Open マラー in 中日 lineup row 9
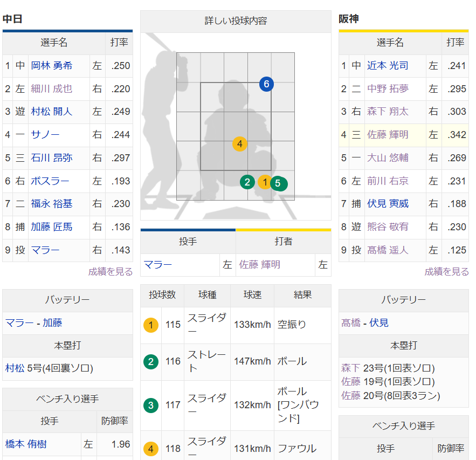476x460 pixels. coord(45,250)
